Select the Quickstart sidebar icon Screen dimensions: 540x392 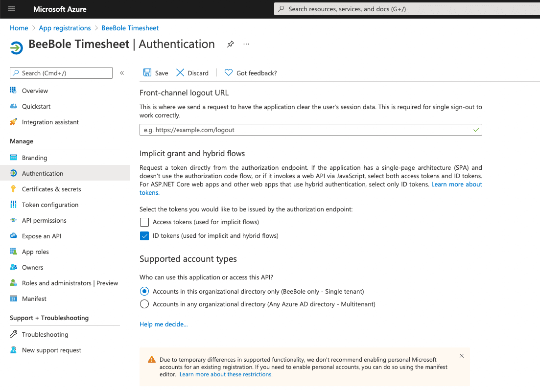(x=14, y=106)
